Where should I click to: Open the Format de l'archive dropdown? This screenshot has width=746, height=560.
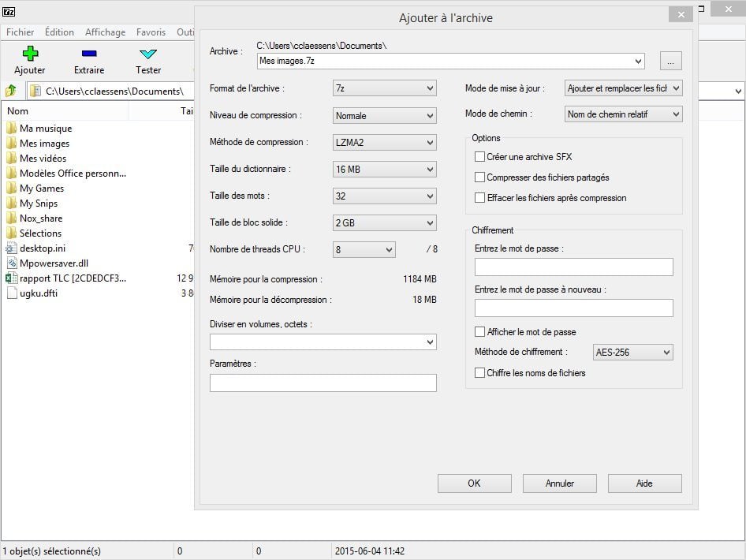tap(385, 88)
